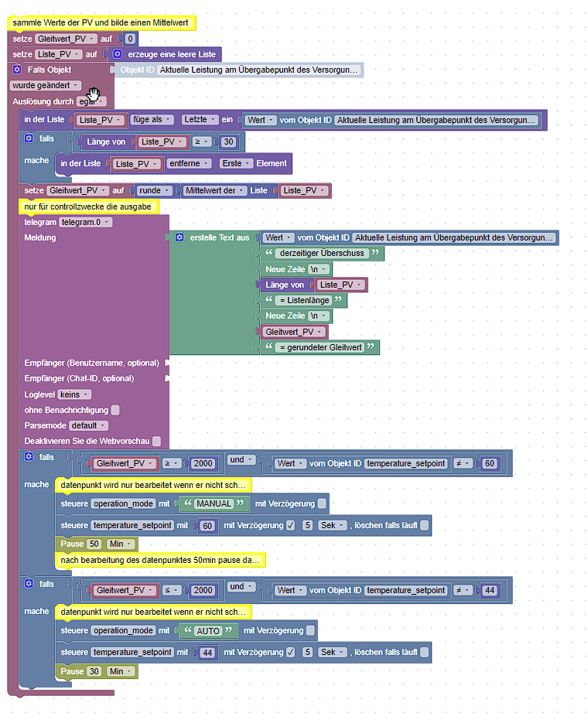The width and height of the screenshot is (588, 713).
Task: Open gear icon on 'Falls Objekt' block
Action: (x=17, y=70)
